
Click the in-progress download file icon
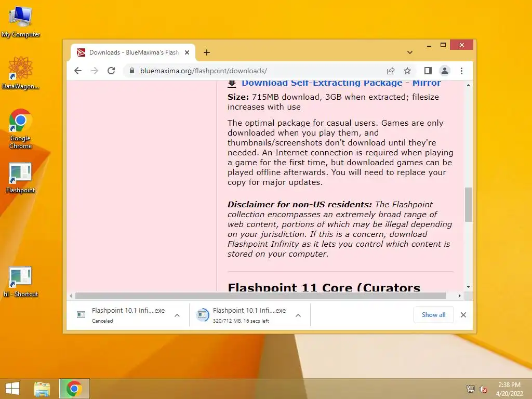202,315
